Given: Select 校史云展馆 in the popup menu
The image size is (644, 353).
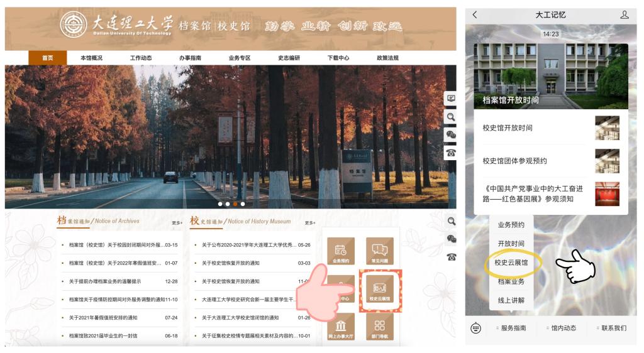Looking at the screenshot, I should point(511,263).
